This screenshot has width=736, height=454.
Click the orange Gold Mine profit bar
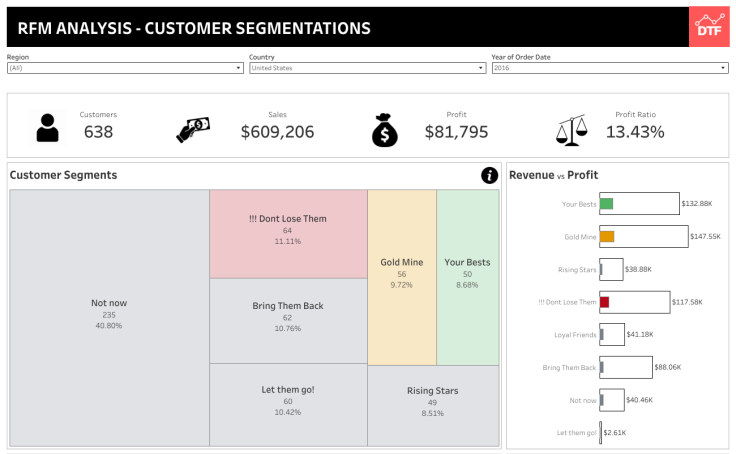coord(607,237)
